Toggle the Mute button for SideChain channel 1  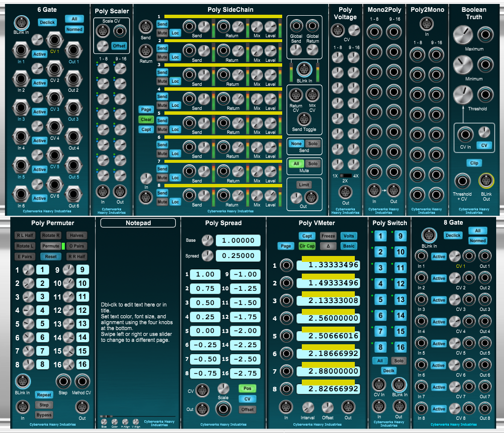[x=162, y=33]
